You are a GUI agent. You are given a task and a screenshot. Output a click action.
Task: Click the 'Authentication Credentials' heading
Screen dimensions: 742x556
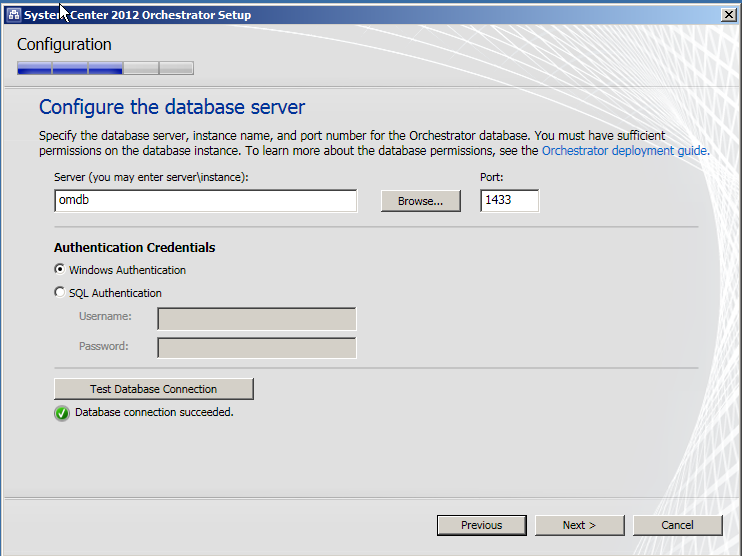coord(134,247)
